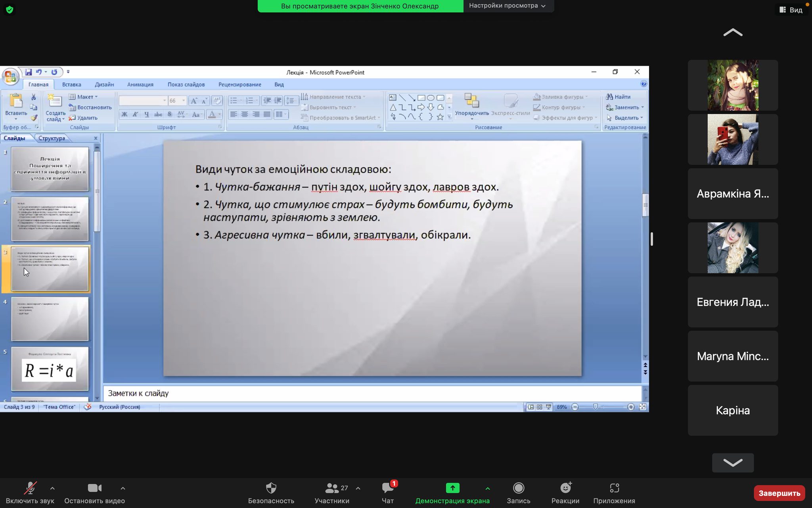Open PowerPoint help question mark

point(643,84)
